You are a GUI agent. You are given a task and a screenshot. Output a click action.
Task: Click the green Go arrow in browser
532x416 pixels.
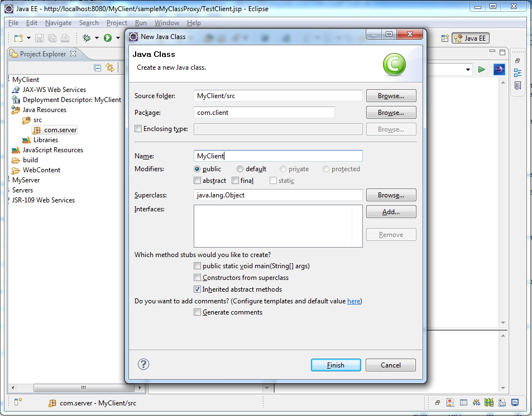[481, 70]
